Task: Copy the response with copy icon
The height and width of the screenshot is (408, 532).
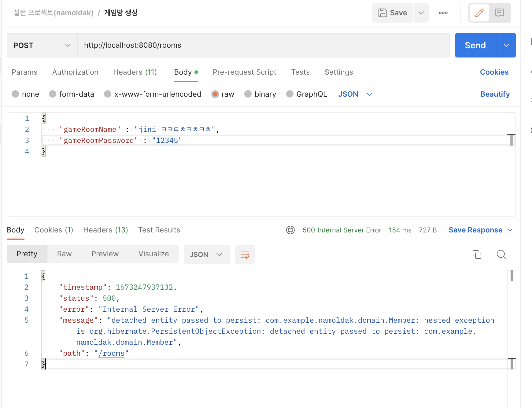Action: coord(477,254)
